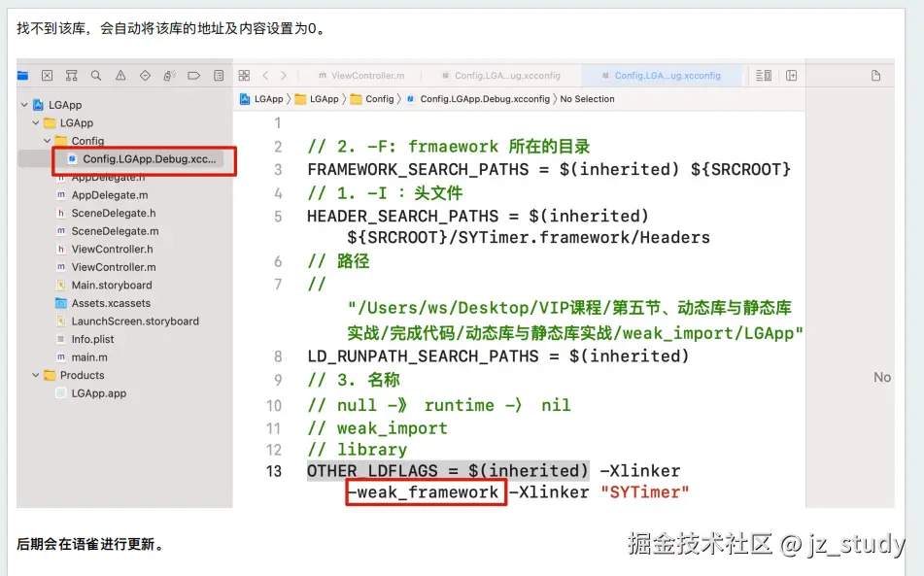This screenshot has width=924, height=576.
Task: Open the Debug navigator icon
Action: [x=170, y=76]
